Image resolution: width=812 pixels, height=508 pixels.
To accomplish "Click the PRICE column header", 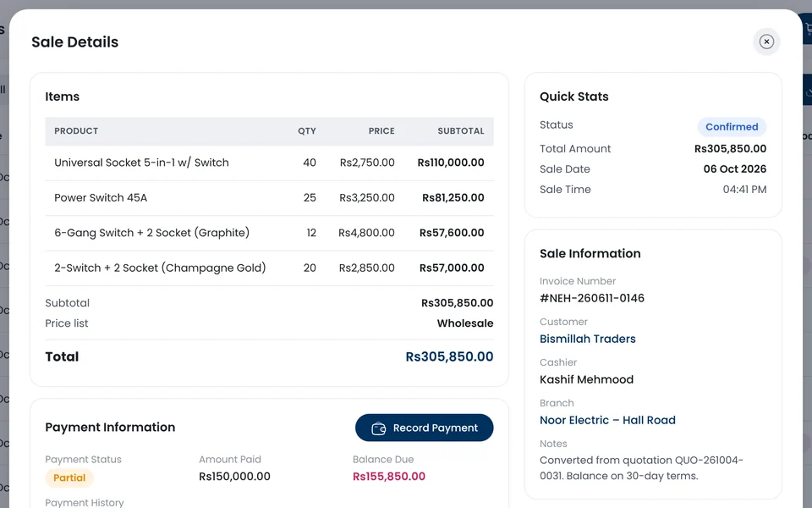I will pyautogui.click(x=381, y=131).
